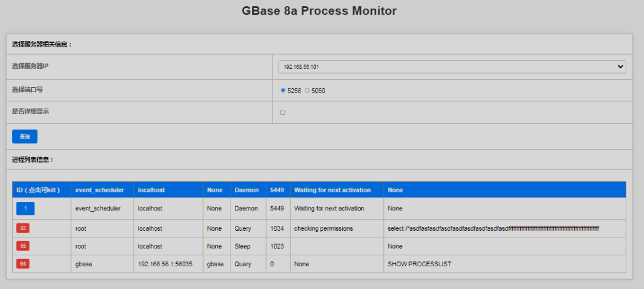Click the 192.168.56.1:56035 host cell
This screenshot has width=644, height=289.
pyautogui.click(x=168, y=264)
